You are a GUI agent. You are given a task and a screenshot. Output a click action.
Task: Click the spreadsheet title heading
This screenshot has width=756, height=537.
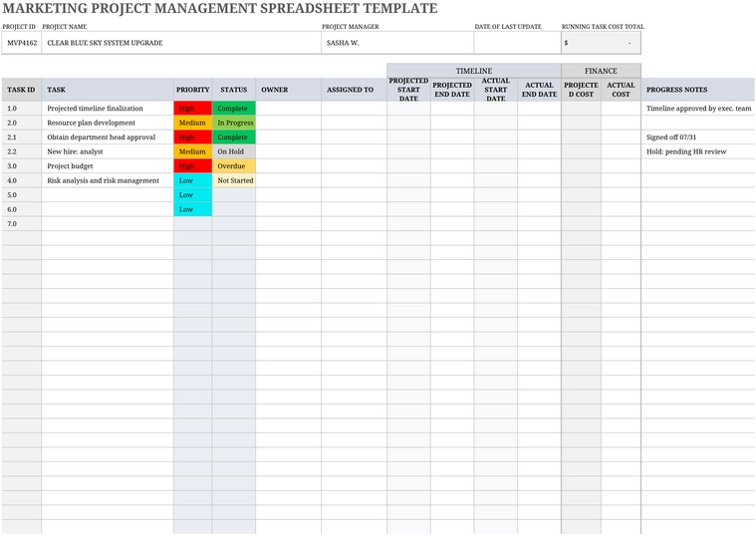(220, 8)
